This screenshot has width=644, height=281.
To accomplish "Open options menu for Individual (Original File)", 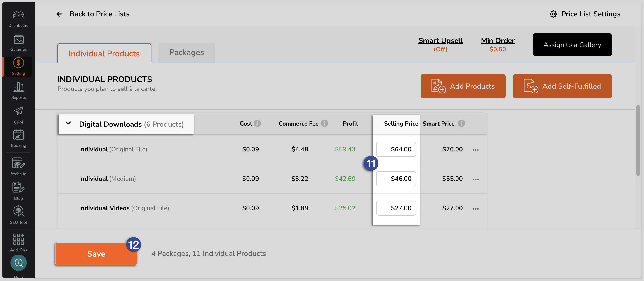I will coord(475,150).
